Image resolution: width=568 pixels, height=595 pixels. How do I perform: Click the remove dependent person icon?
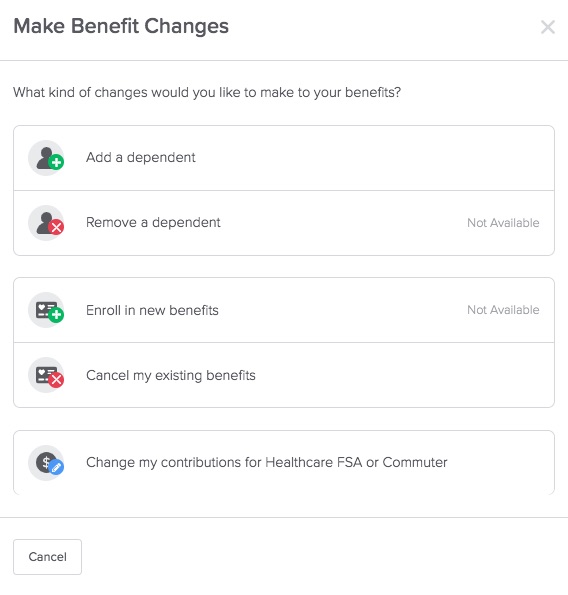[46, 223]
